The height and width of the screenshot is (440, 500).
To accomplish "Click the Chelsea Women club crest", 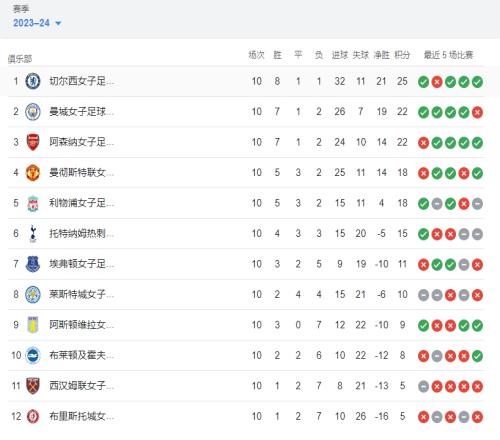I will (33, 81).
